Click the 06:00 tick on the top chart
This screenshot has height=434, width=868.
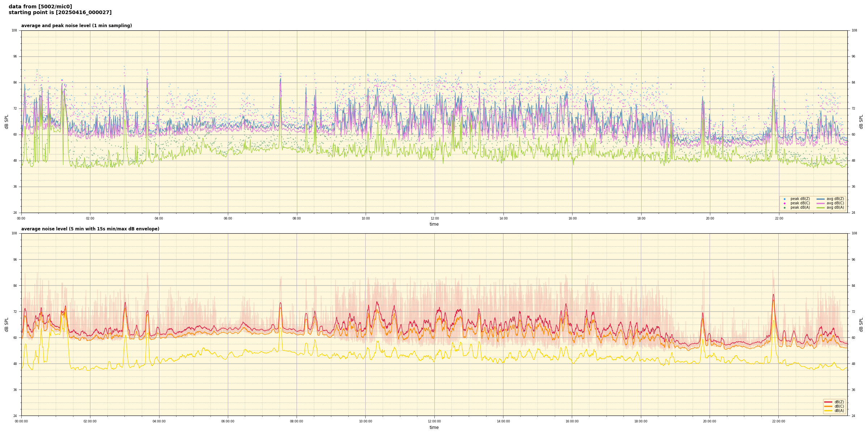[x=228, y=218]
